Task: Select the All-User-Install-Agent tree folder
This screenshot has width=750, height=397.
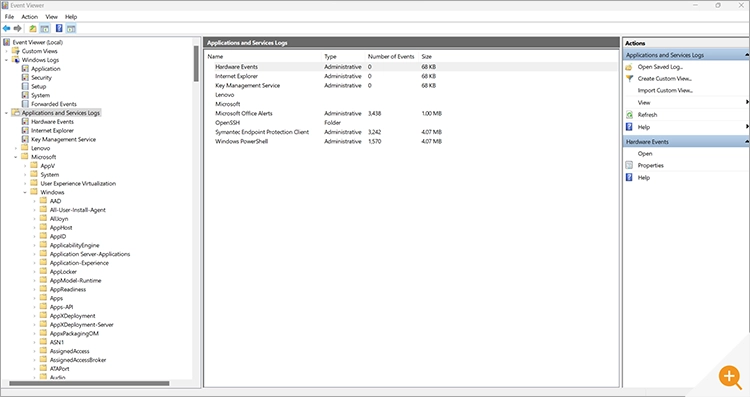Action: click(77, 210)
